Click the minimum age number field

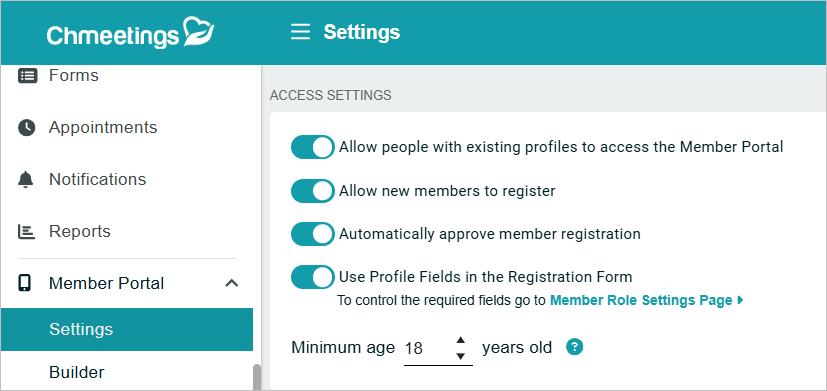[x=428, y=349]
